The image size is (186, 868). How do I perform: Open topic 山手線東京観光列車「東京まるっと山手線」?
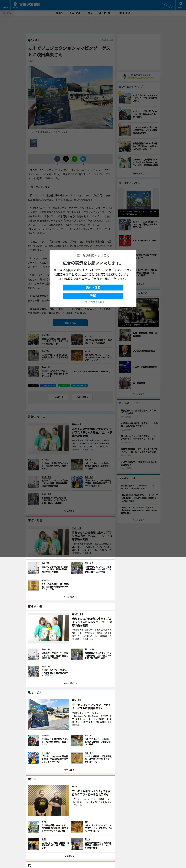(x=139, y=425)
